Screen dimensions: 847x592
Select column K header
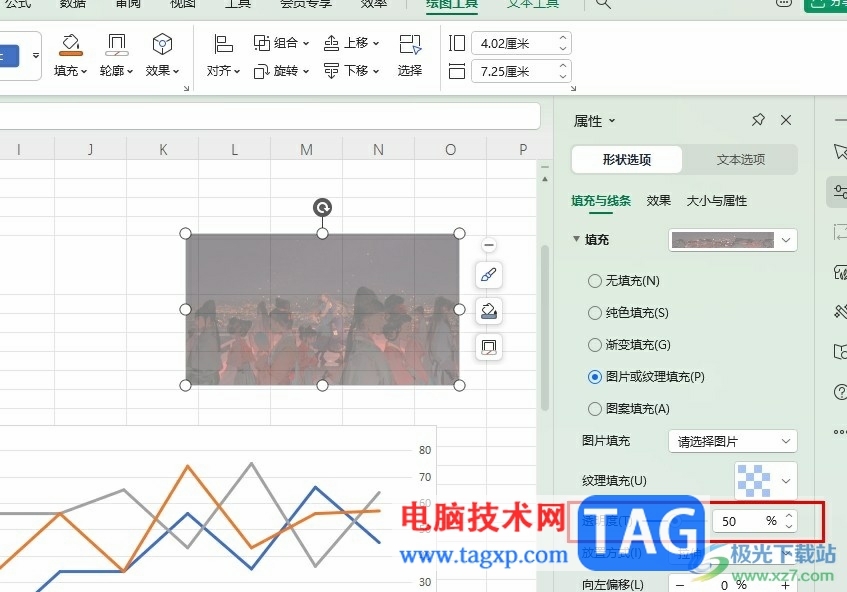coord(163,150)
